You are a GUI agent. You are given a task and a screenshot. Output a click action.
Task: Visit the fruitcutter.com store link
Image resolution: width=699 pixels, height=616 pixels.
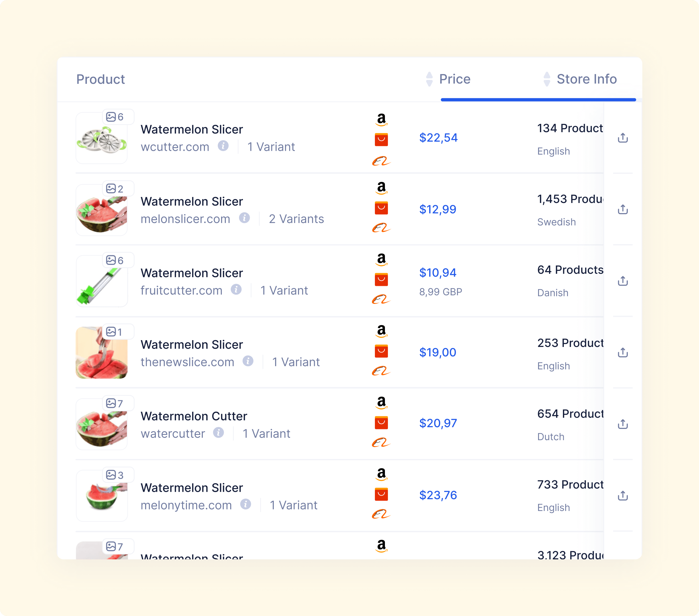[182, 291]
